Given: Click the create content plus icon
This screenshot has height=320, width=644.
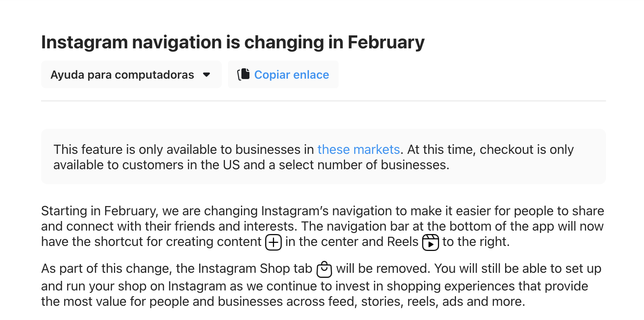Looking at the screenshot, I should (273, 242).
